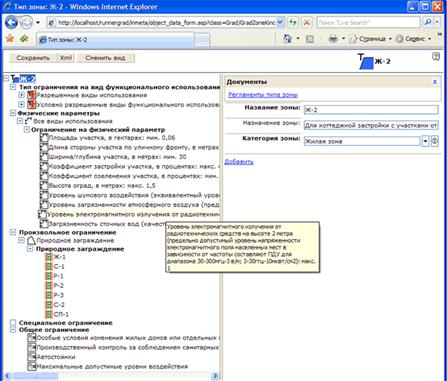Click icon beside Автостоянки
Viewport: 447px width, 381px height.
32,357
